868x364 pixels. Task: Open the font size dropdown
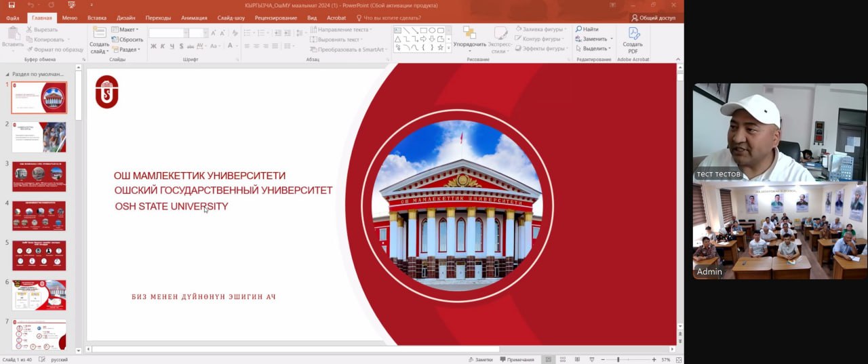pyautogui.click(x=205, y=33)
